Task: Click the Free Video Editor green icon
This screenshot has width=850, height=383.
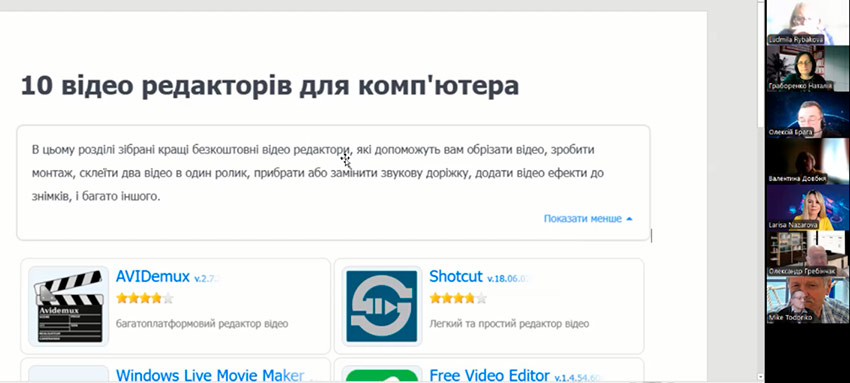Action: pyautogui.click(x=382, y=375)
